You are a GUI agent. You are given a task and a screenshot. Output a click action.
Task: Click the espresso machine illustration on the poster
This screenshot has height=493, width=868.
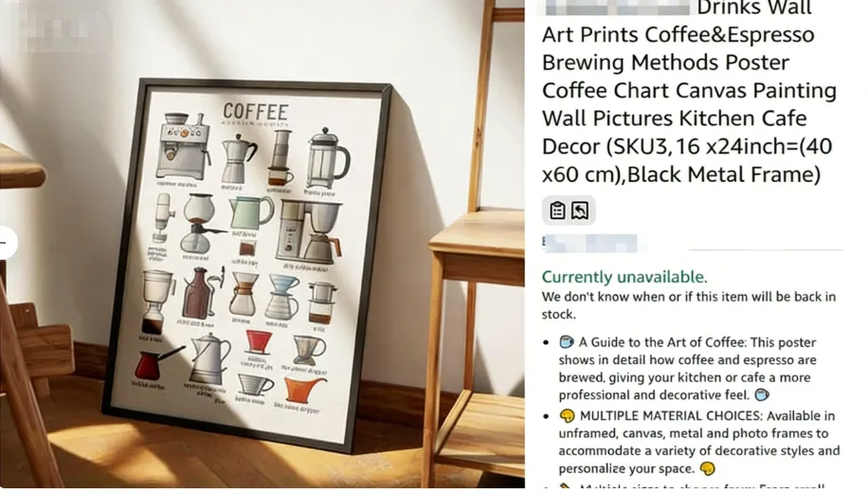(x=184, y=146)
